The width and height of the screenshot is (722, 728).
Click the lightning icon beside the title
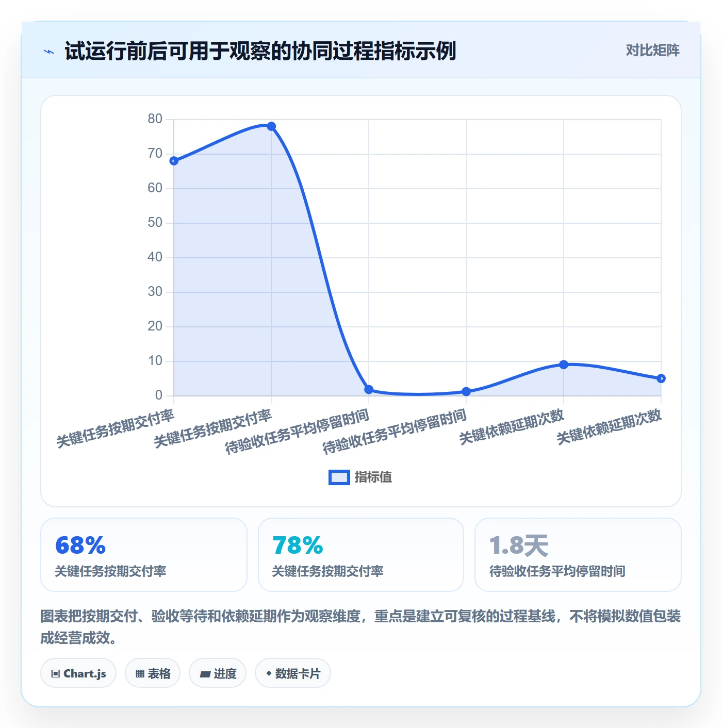point(49,52)
